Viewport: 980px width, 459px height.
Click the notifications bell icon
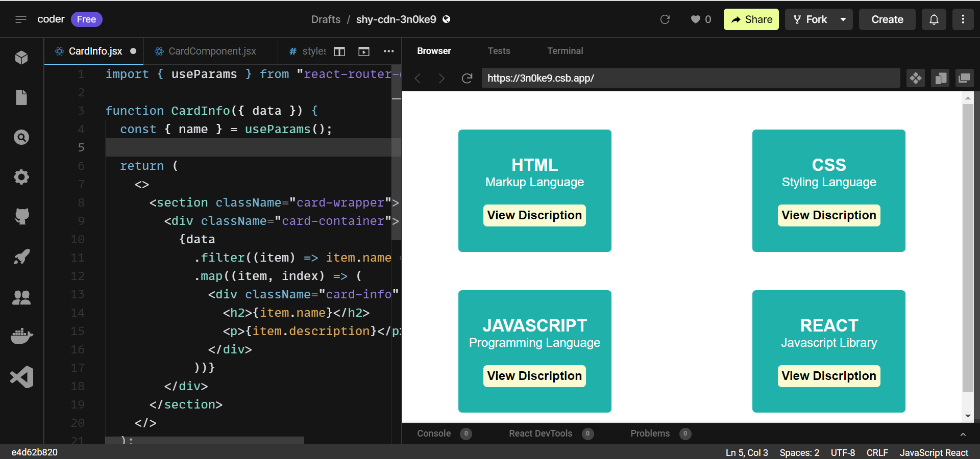click(934, 19)
